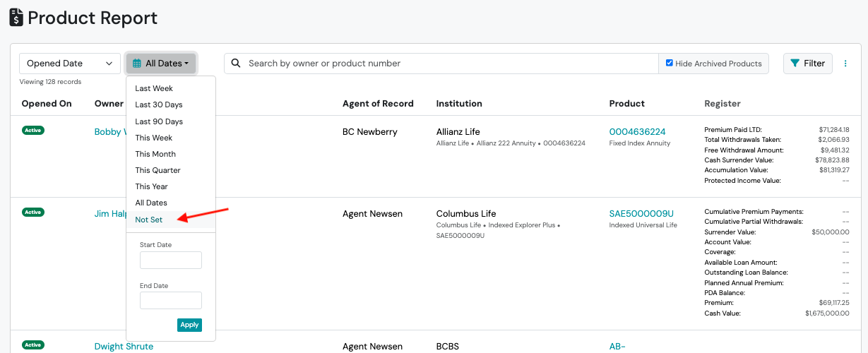
Task: Choose This Week option
Action: coord(154,138)
